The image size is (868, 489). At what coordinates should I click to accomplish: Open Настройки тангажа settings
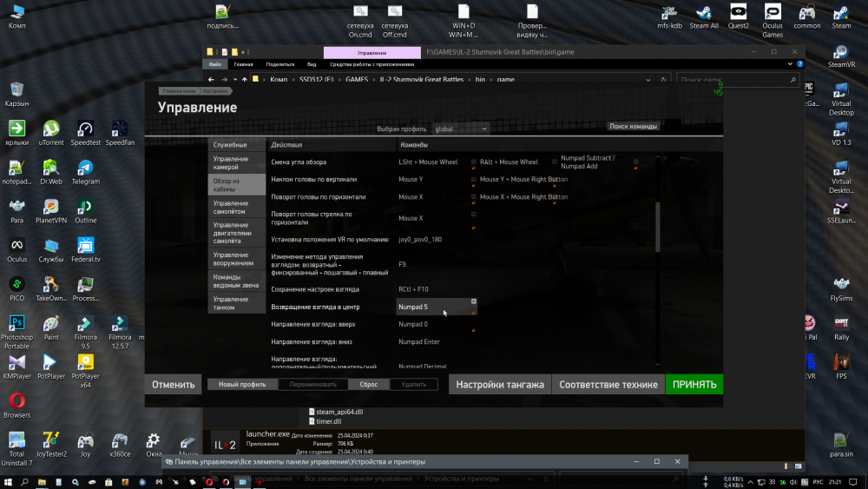500,384
